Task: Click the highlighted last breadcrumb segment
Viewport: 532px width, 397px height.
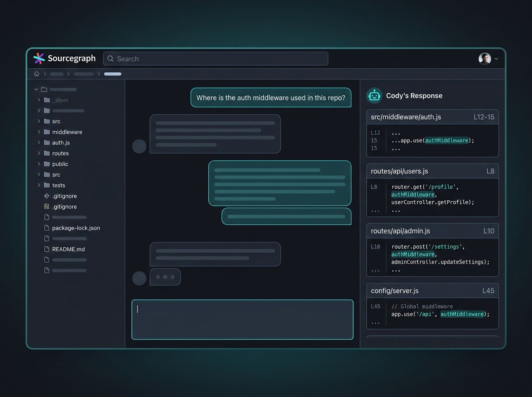Action: tap(113, 74)
